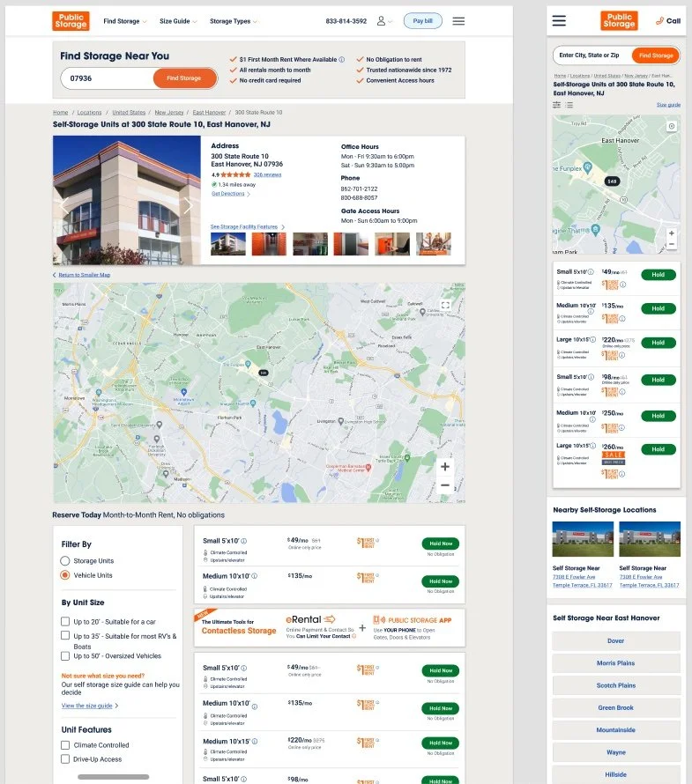Select Scotch Plains nearby location
Screen dimensions: 692x784
click(x=616, y=685)
